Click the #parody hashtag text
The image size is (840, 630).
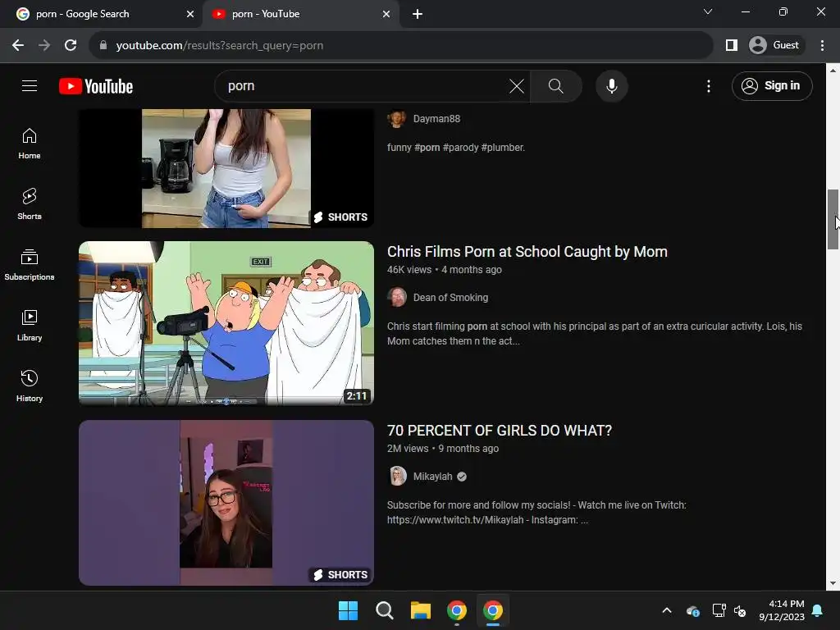[x=460, y=148]
